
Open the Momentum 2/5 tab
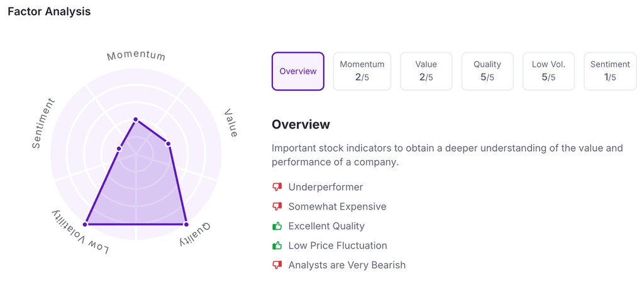tap(362, 71)
